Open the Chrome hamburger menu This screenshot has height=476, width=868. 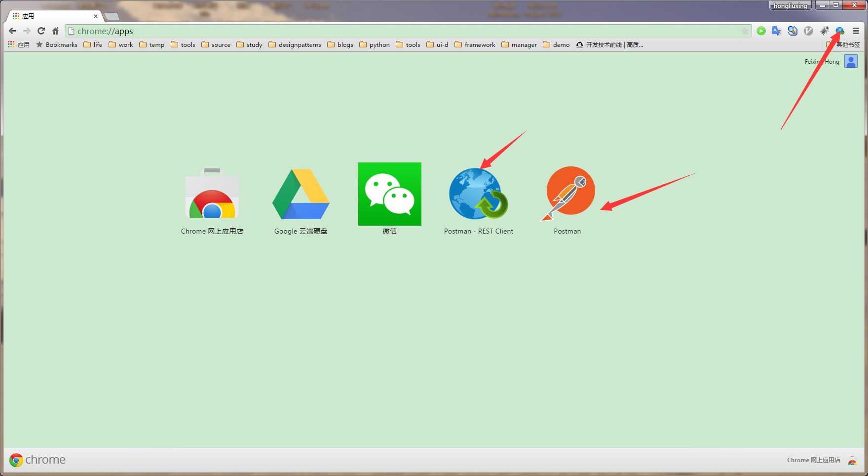(x=856, y=31)
